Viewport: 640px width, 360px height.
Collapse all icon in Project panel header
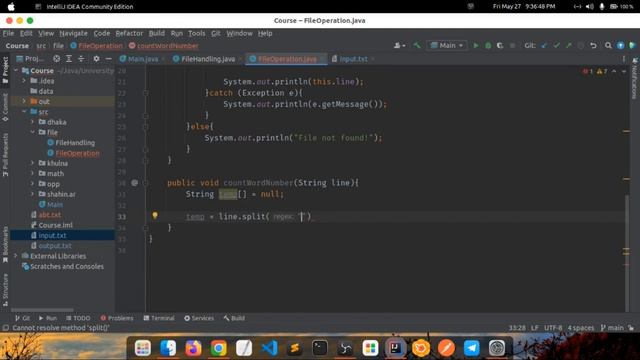point(81,59)
